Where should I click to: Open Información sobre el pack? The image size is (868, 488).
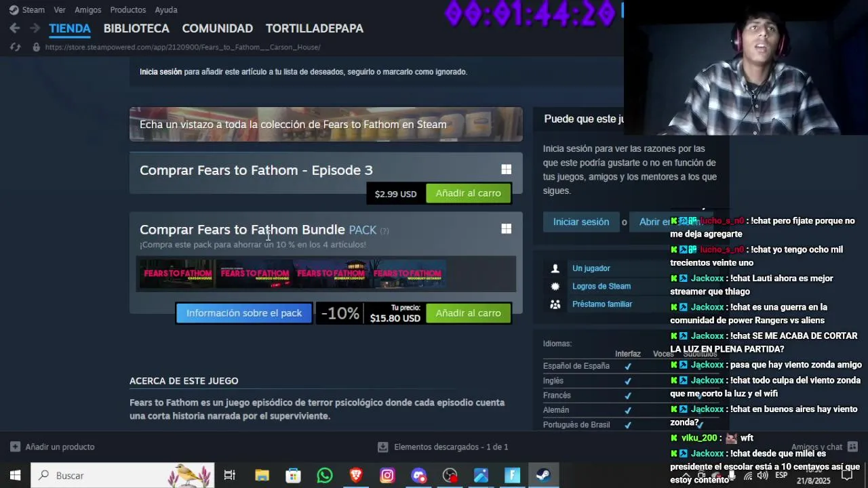tap(244, 313)
